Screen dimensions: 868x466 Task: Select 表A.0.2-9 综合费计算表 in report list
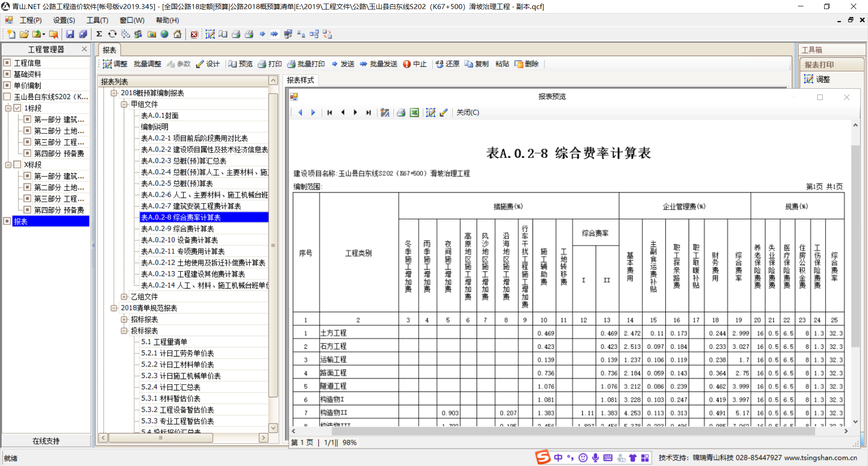point(177,229)
